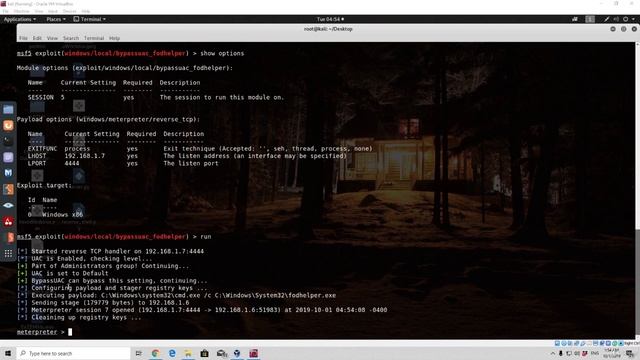Click 'EXITFUNC' in payload options
The image size is (640, 360).
[42, 149]
